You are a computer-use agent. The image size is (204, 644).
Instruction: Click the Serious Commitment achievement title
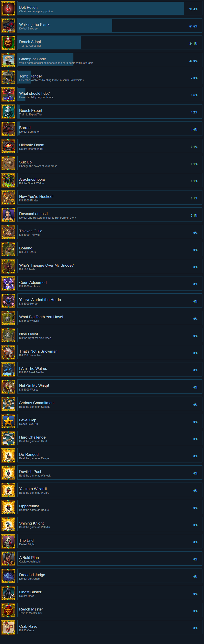[37, 403]
